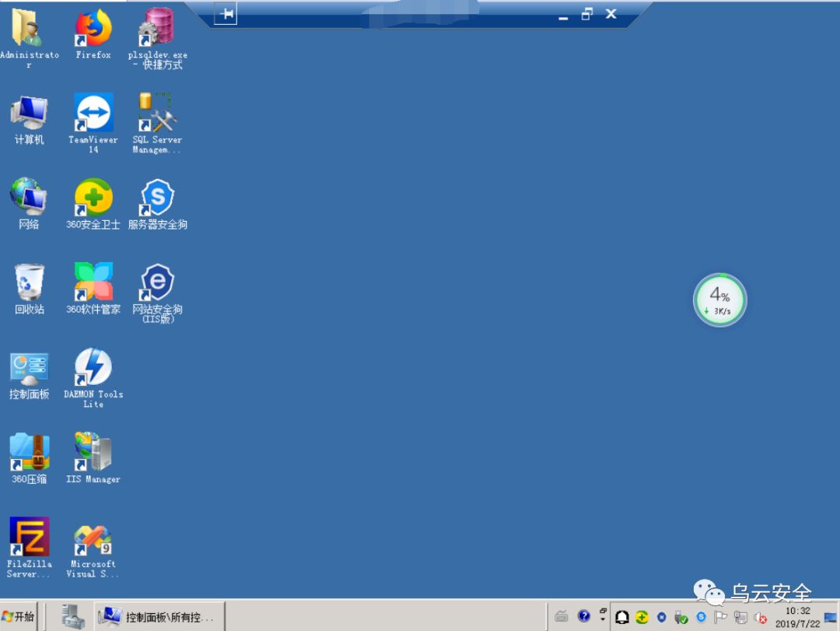
Task: Click the Show Desktop button
Action: pos(831,618)
